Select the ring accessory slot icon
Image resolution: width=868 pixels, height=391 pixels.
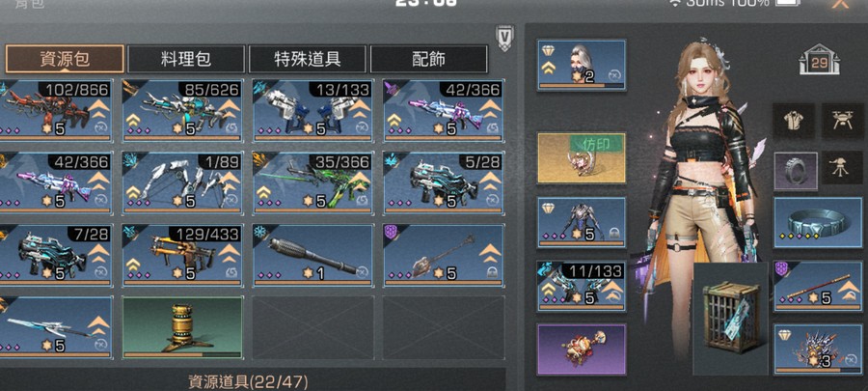(796, 171)
